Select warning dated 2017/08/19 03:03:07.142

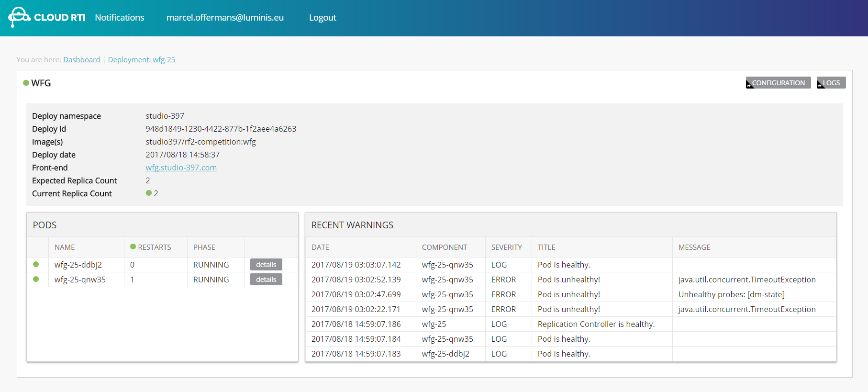(571, 265)
